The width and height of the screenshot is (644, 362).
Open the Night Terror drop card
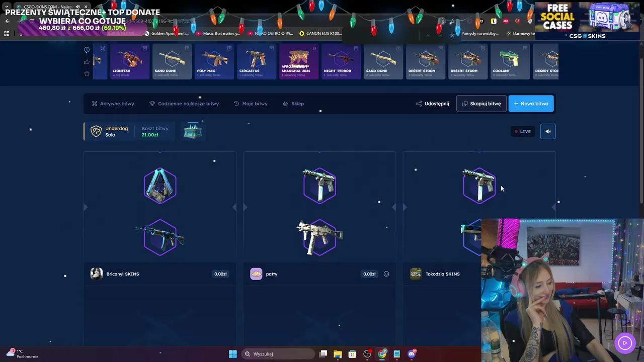pos(341,62)
